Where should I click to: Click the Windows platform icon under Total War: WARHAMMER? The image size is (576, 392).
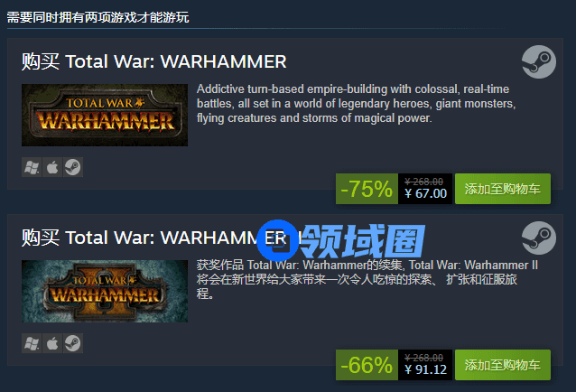(x=32, y=167)
